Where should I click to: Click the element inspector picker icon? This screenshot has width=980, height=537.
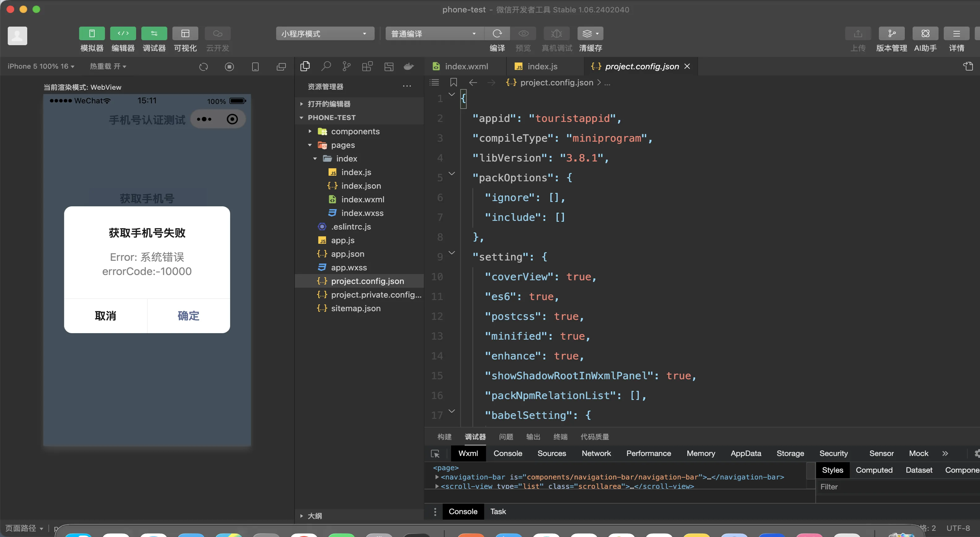coord(435,453)
